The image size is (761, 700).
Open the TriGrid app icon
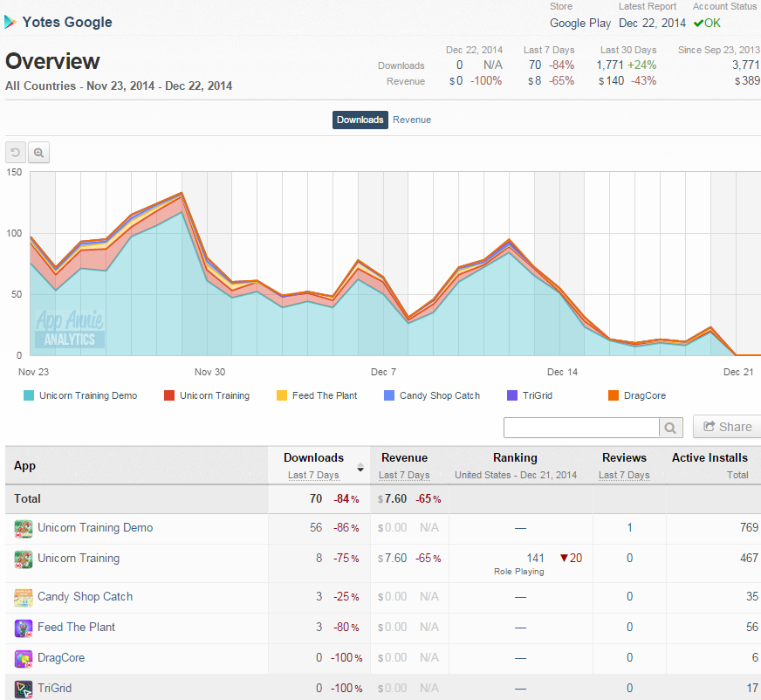tap(24, 690)
